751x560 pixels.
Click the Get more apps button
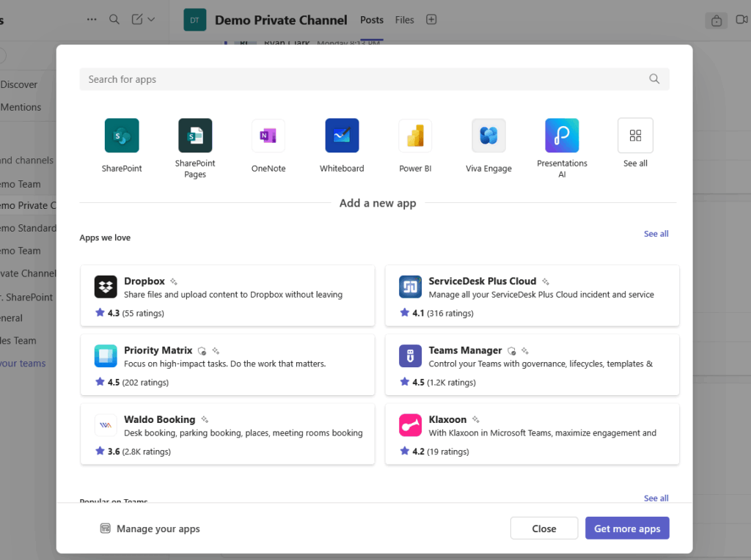pyautogui.click(x=627, y=528)
